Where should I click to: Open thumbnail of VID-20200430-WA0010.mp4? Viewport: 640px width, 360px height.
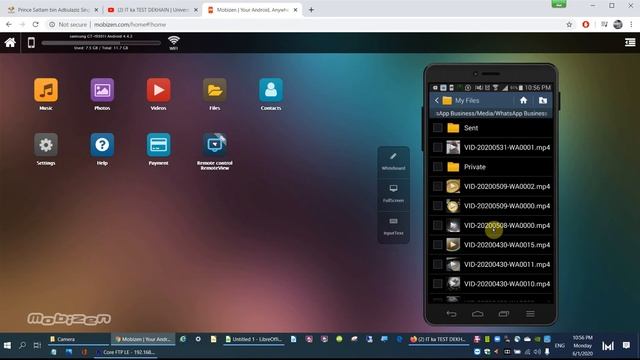pos(453,284)
